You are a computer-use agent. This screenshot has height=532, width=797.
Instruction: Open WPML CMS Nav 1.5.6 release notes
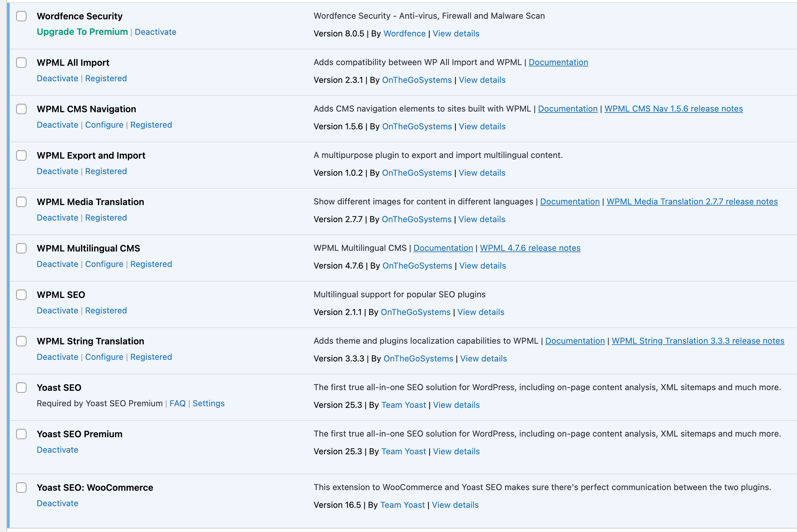pyautogui.click(x=674, y=109)
